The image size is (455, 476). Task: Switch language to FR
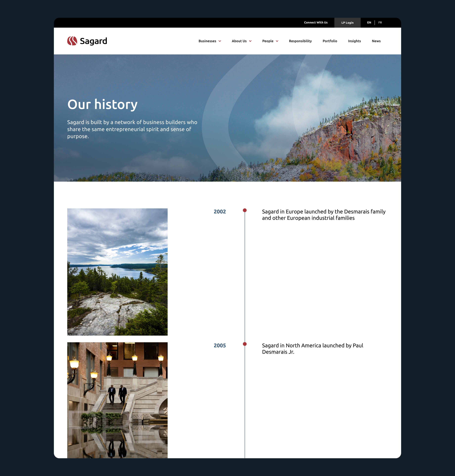380,23
